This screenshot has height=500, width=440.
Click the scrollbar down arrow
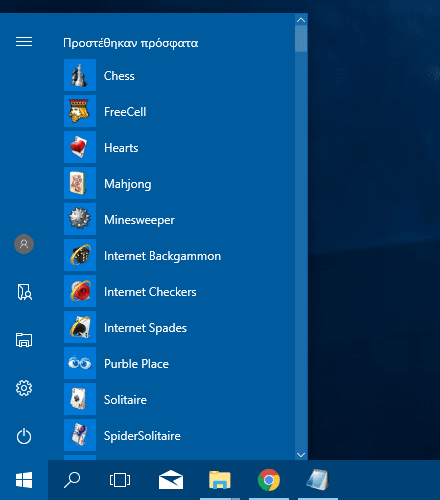(x=301, y=455)
